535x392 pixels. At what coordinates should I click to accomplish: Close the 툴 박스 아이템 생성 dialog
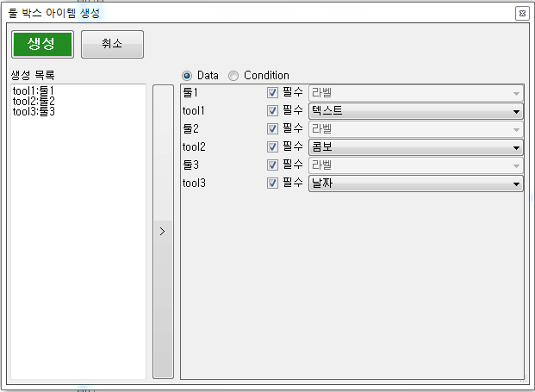[522, 13]
